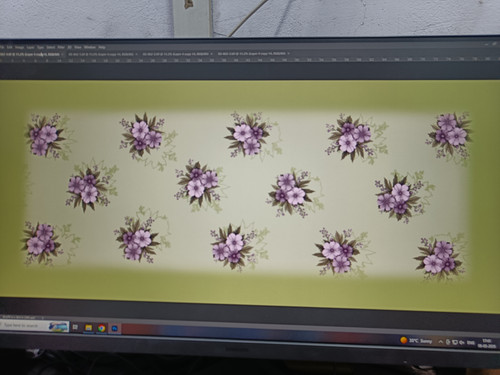Image resolution: width=500 pixels, height=375 pixels.
Task: Click the Photoshop taskbar icon
Action: (x=115, y=329)
